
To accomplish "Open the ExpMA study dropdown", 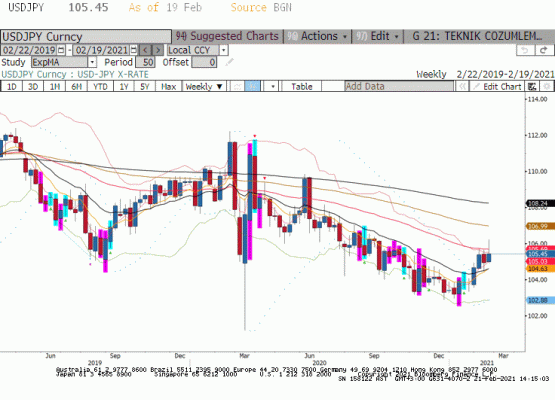I will (x=92, y=62).
